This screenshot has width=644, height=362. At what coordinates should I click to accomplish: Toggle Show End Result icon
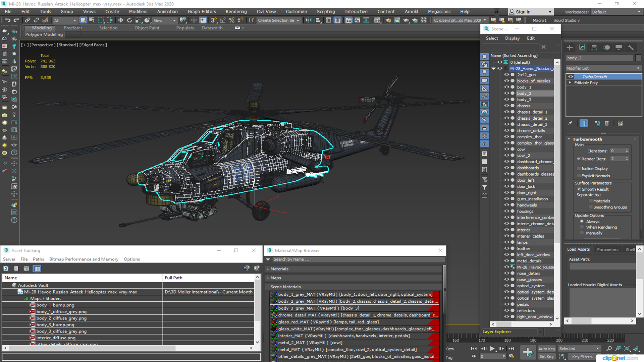584,123
